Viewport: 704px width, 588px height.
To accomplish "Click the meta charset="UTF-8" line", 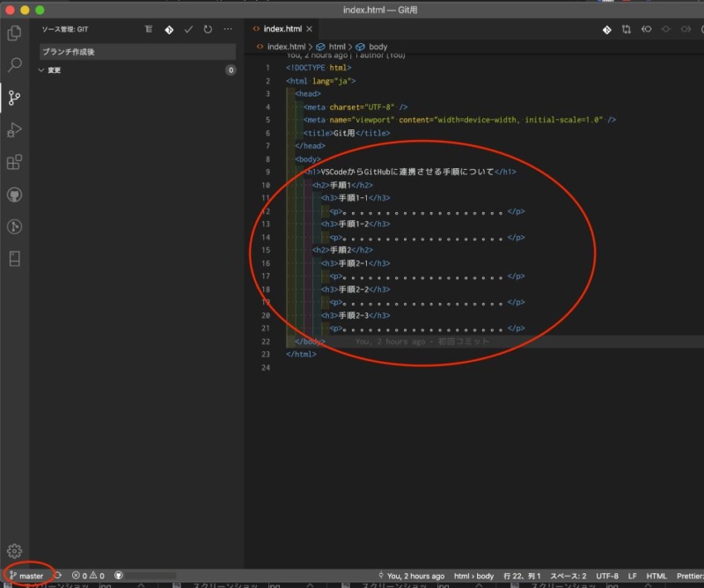I will pos(356,107).
